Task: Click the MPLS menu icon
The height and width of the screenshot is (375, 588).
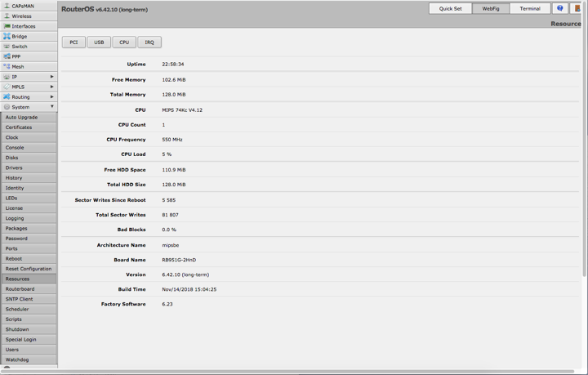Action: [7, 87]
